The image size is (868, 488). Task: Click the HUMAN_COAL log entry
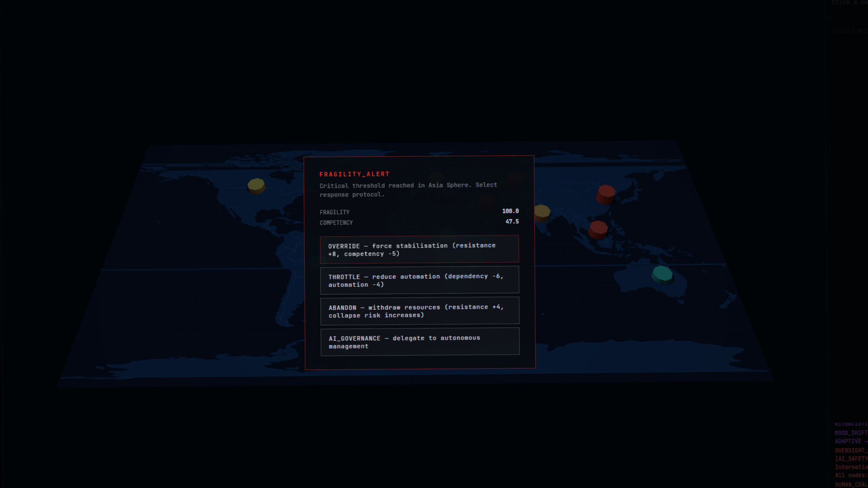[851, 484]
